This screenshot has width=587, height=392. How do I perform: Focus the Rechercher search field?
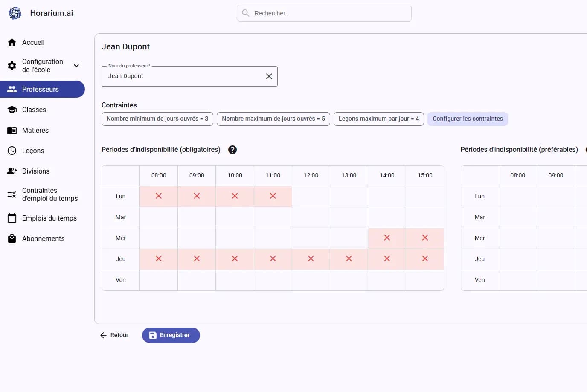click(328, 13)
